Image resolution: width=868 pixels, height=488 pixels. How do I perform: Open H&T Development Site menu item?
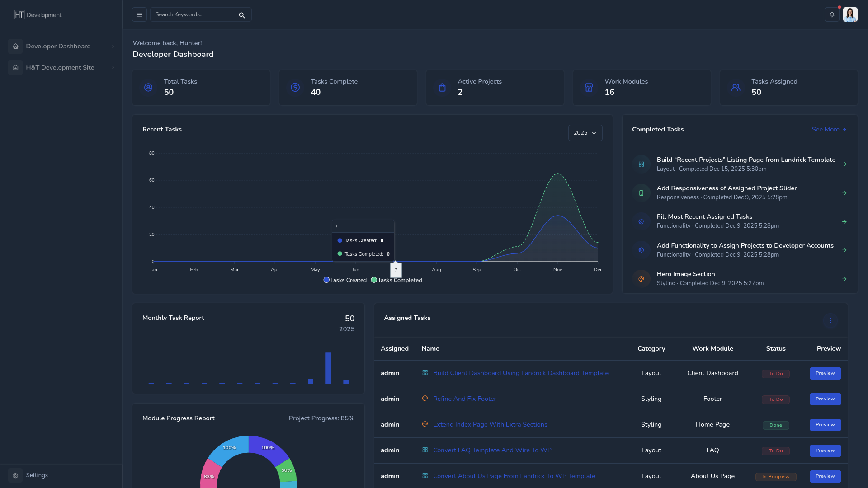pyautogui.click(x=60, y=68)
